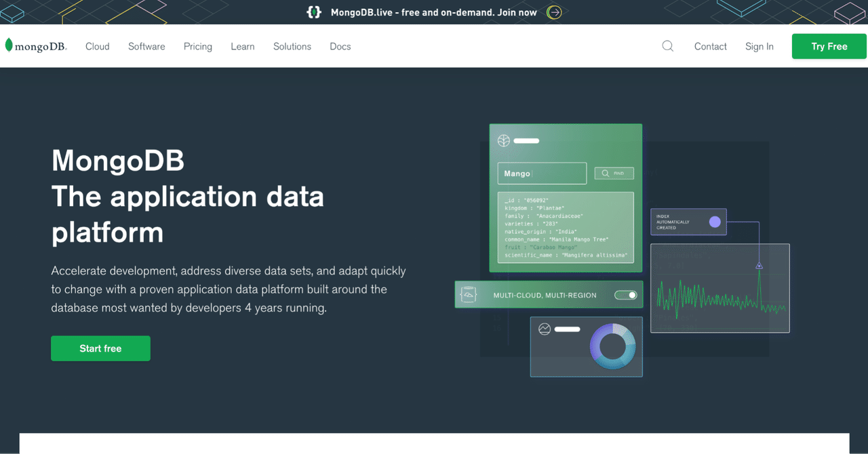Click the circular arrow icon beside Join now
This screenshot has height=454, width=868.
click(x=553, y=12)
